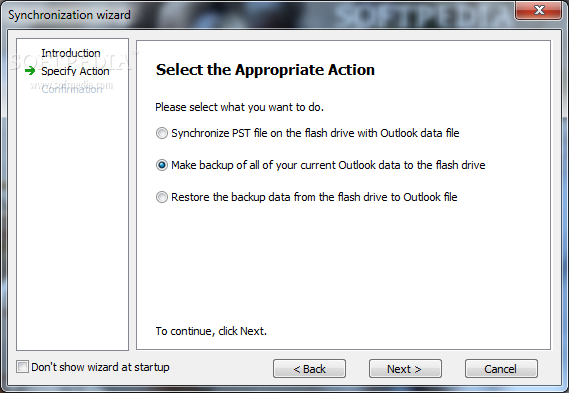Click the green arrow step indicator icon
Image resolution: width=569 pixels, height=393 pixels.
30,71
